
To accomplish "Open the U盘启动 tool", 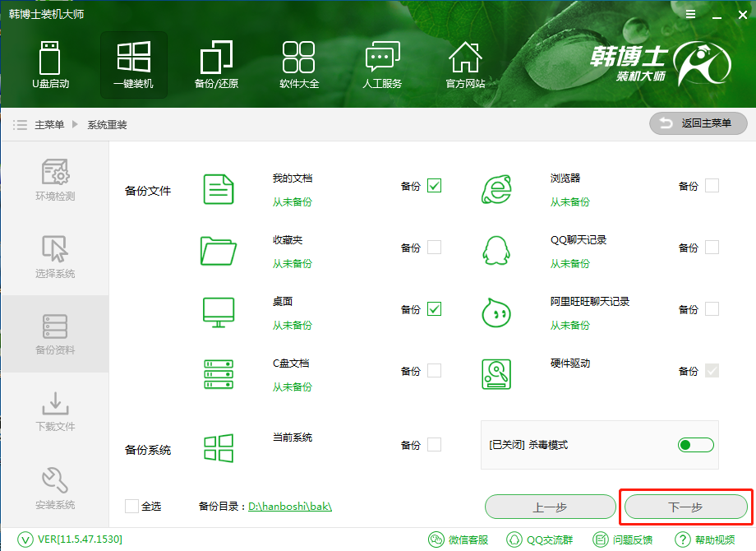I will coord(51,64).
